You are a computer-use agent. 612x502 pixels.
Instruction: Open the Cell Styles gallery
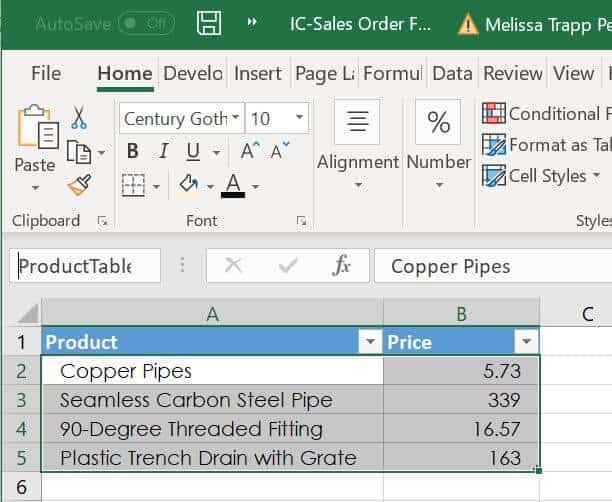pyautogui.click(x=543, y=176)
